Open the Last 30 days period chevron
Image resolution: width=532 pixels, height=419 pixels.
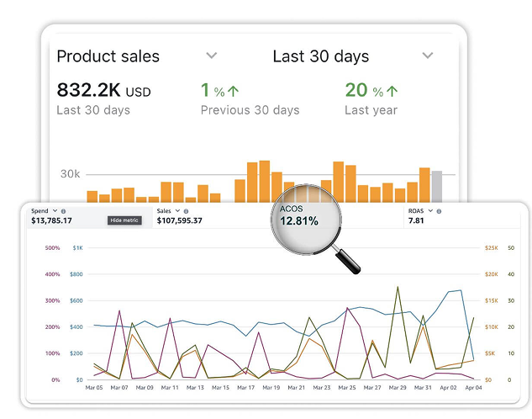pyautogui.click(x=428, y=56)
